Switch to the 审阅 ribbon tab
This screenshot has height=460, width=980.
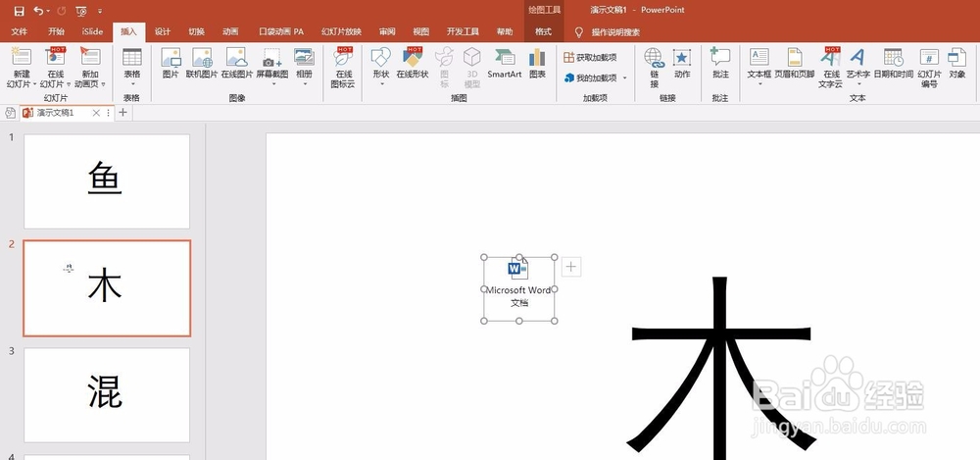coord(387,32)
